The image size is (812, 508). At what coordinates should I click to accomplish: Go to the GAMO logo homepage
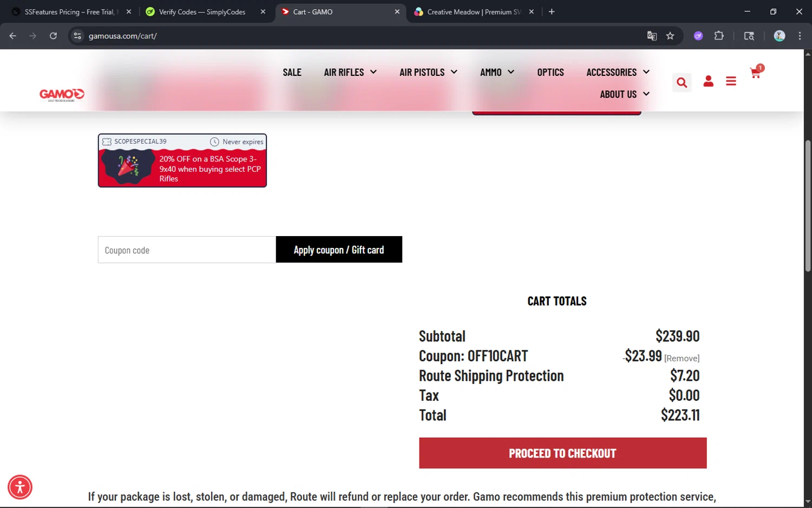pos(62,95)
